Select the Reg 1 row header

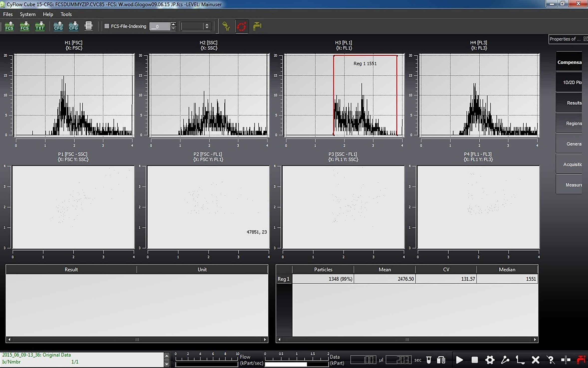tap(284, 279)
